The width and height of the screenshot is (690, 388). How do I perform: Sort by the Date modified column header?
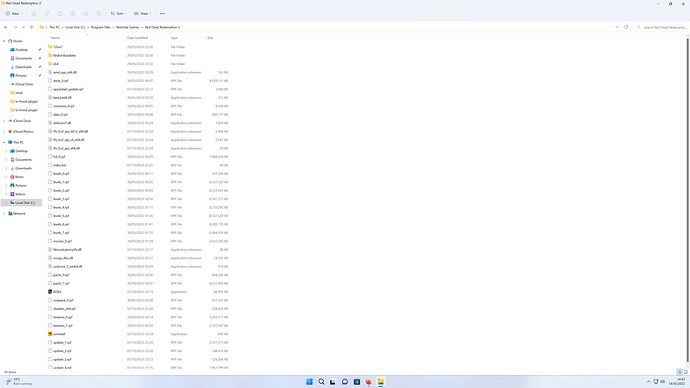(138, 38)
